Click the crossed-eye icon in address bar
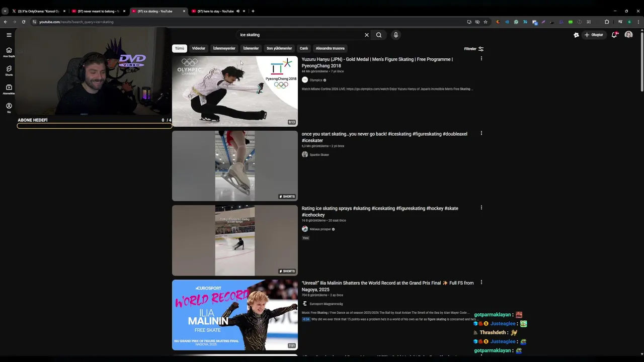The height and width of the screenshot is (362, 644). pos(477,22)
